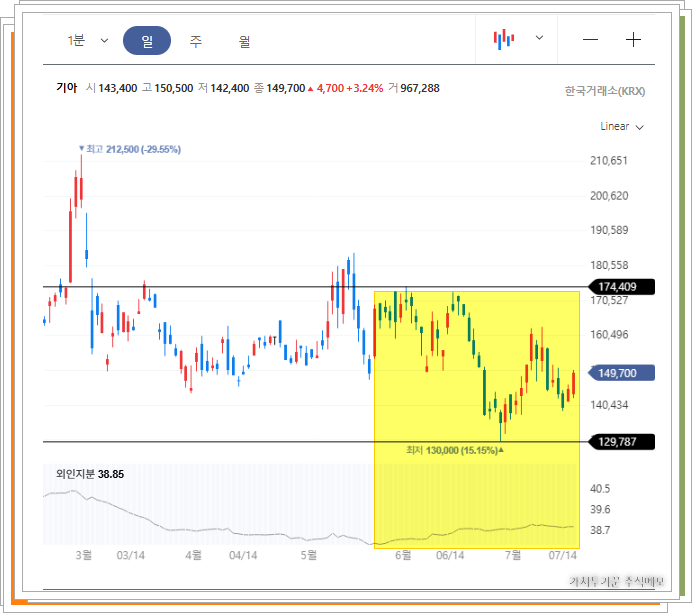The image size is (692, 613).
Task: Zoom out with the minus icon
Action: click(590, 40)
